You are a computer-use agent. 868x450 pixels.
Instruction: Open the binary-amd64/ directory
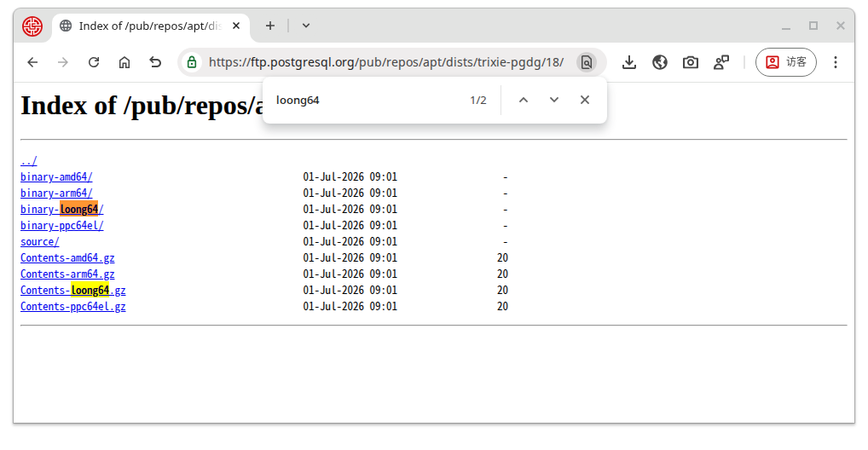(56, 177)
